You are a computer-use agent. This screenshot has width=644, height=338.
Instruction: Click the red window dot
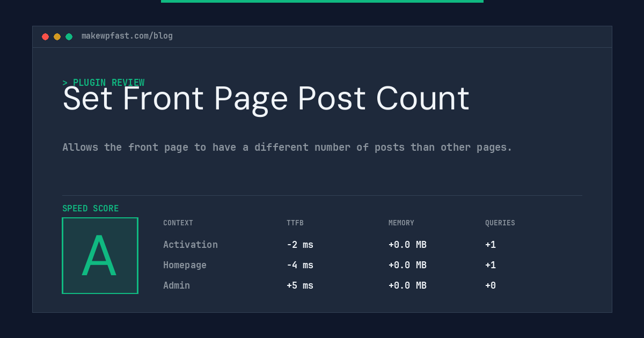(45, 36)
